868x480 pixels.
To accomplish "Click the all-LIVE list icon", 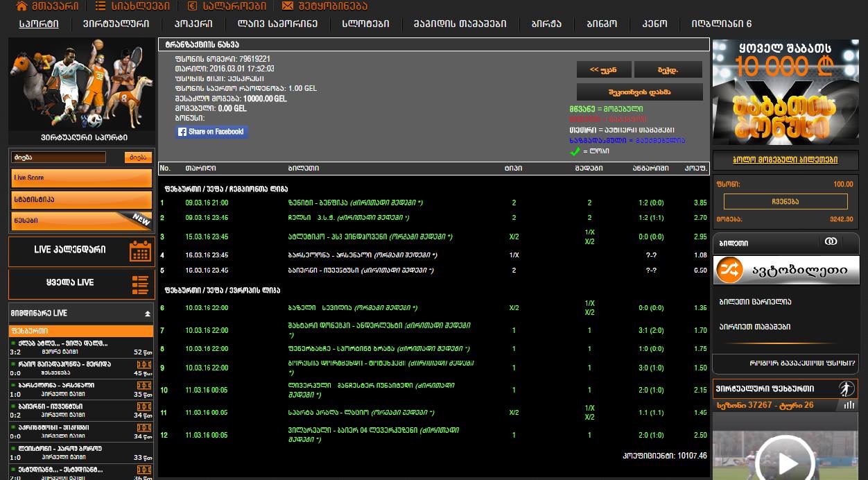I will click(140, 284).
